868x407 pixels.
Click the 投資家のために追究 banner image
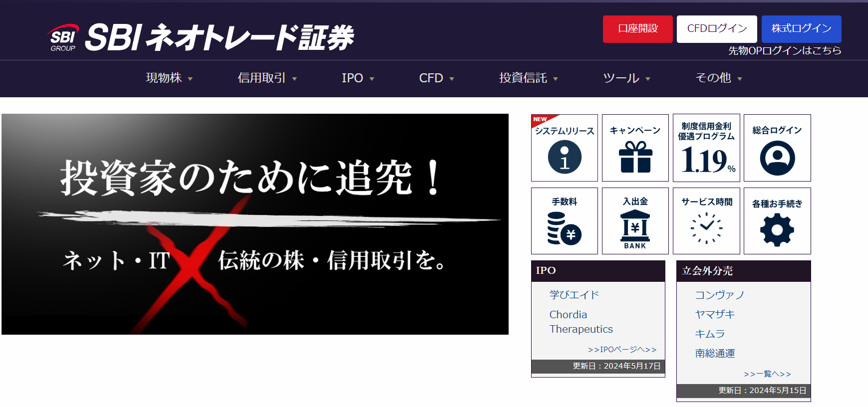255,224
